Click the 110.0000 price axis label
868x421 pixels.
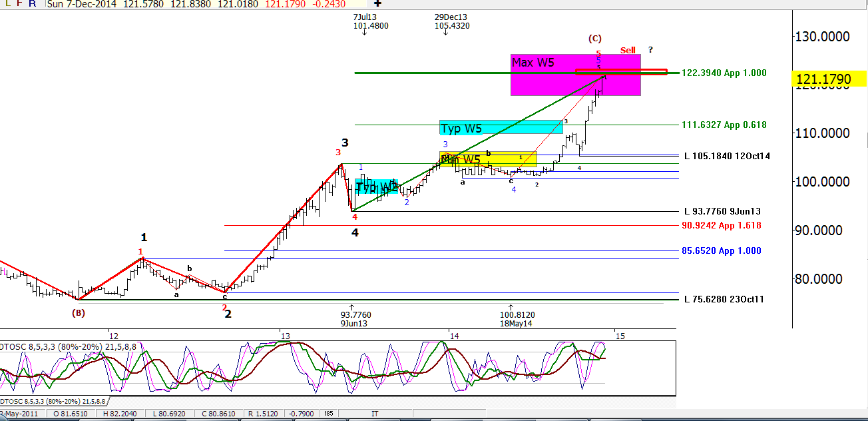point(822,133)
